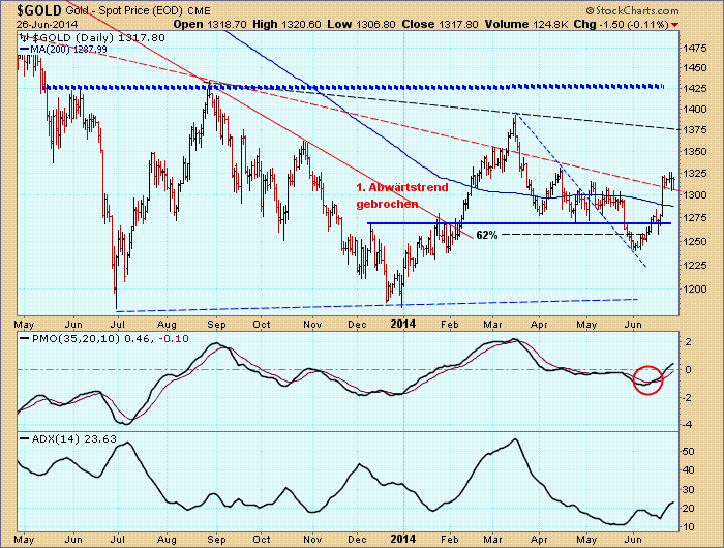Select the 2014 marker on price axis
The width and height of the screenshot is (724, 548).
point(403,323)
